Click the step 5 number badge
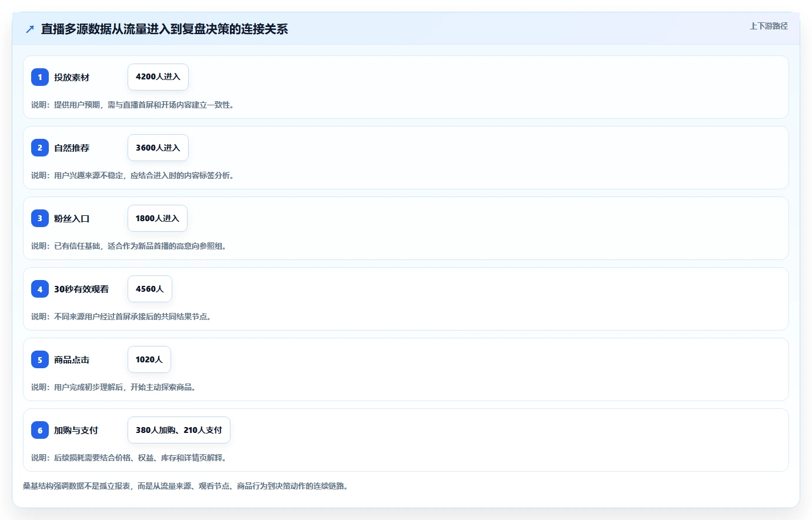This screenshot has height=520, width=812. click(x=40, y=359)
